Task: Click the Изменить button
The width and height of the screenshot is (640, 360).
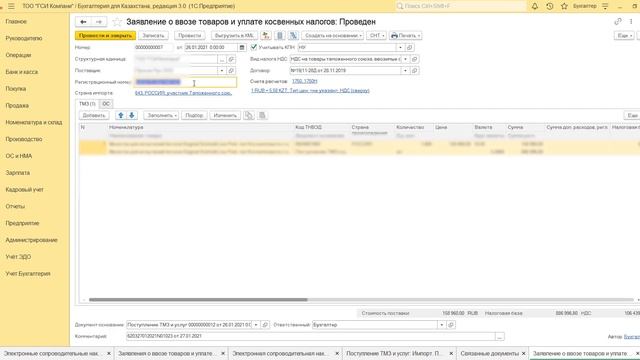Action: pyautogui.click(x=225, y=116)
